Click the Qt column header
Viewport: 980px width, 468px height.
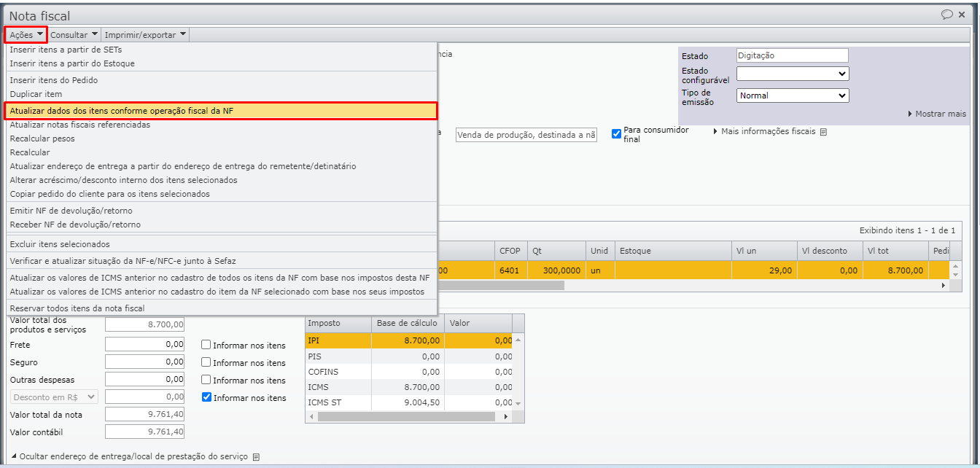point(556,251)
